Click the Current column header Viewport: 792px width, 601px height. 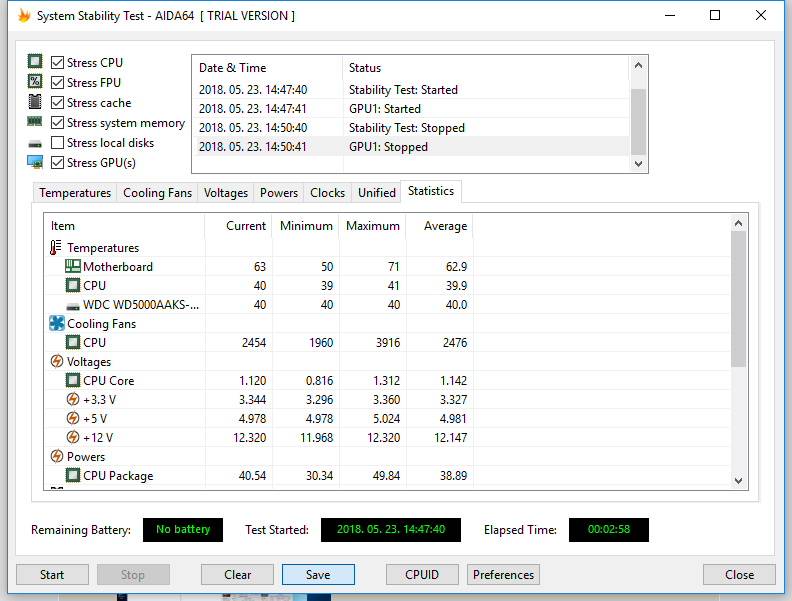[238, 226]
